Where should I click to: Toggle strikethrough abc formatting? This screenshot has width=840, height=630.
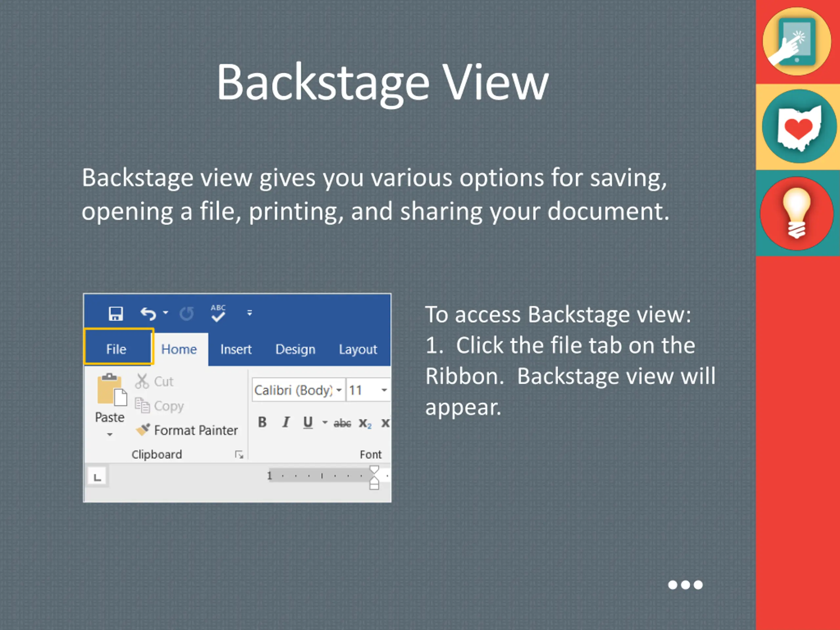click(x=342, y=423)
